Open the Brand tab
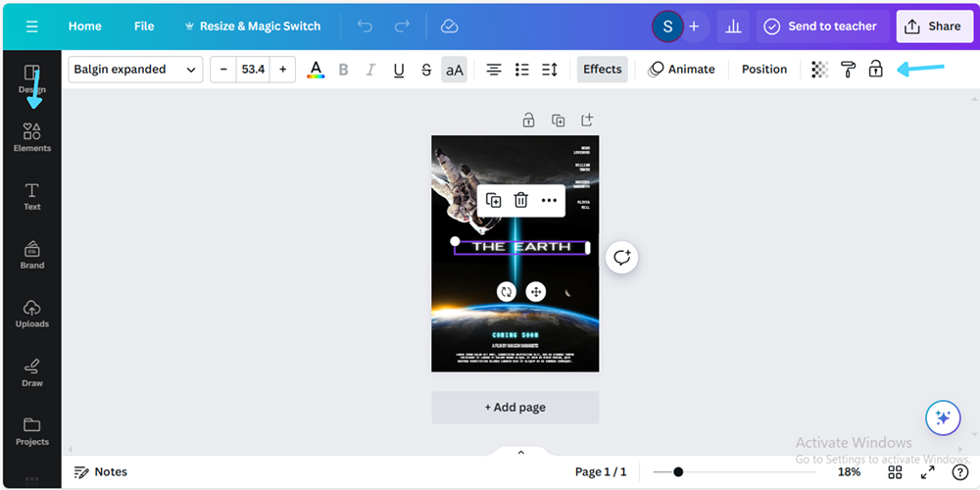The width and height of the screenshot is (980, 490). [x=32, y=255]
